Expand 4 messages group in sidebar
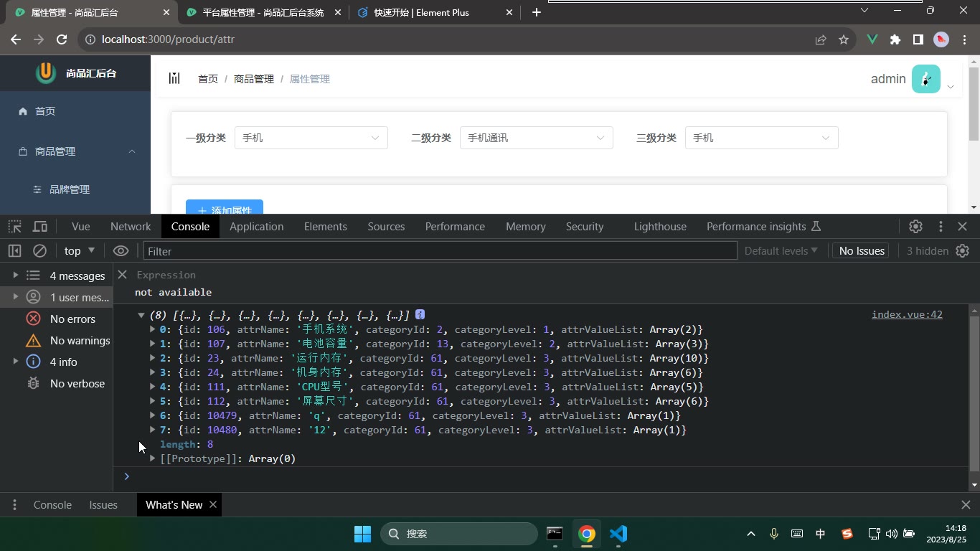This screenshot has width=980, height=551. point(16,275)
